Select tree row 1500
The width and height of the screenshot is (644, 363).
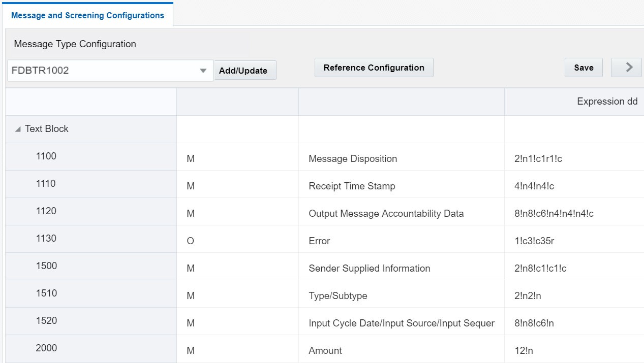(x=46, y=266)
